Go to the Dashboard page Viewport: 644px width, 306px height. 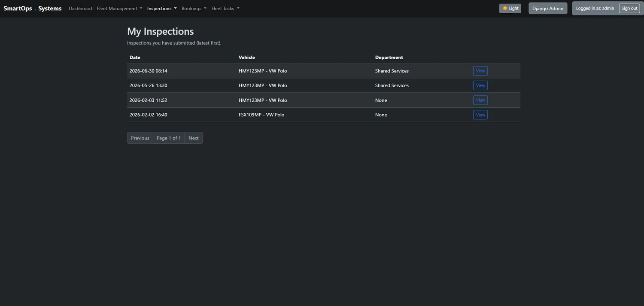point(80,9)
